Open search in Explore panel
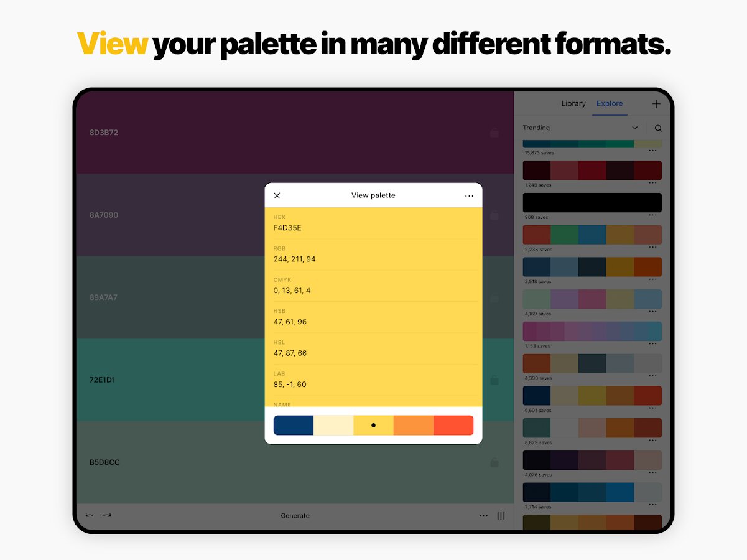The image size is (747, 560). click(x=658, y=128)
